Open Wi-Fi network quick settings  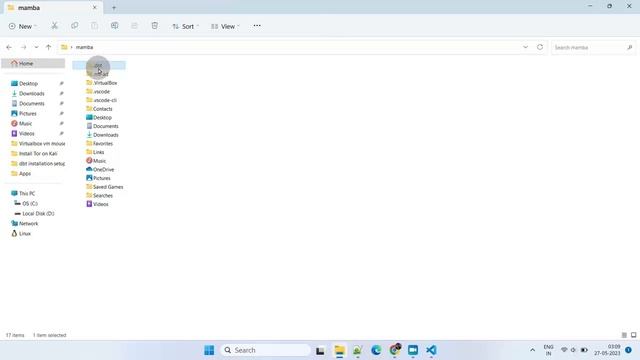[564, 350]
